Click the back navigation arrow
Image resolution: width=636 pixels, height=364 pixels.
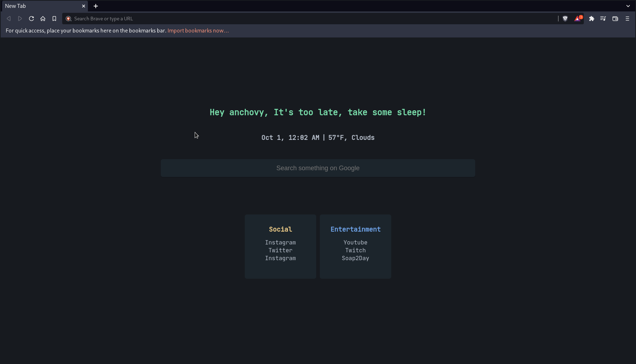coord(9,19)
